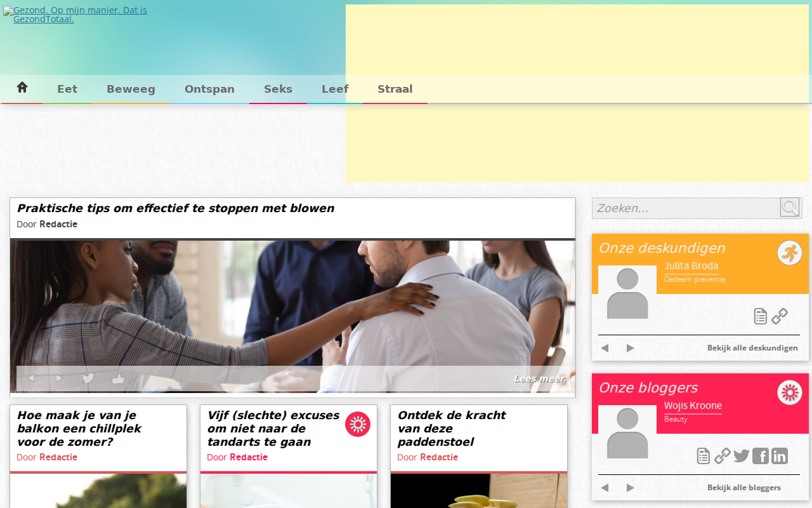This screenshot has width=812, height=508.
Task: Click the sun icon in Onze bloggers header
Action: click(x=790, y=392)
